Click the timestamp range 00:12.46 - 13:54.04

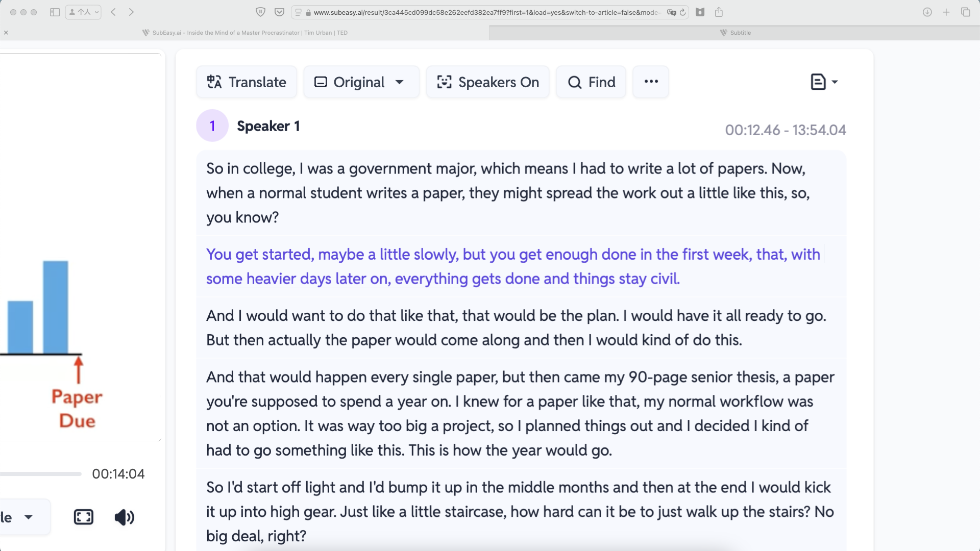(x=786, y=130)
